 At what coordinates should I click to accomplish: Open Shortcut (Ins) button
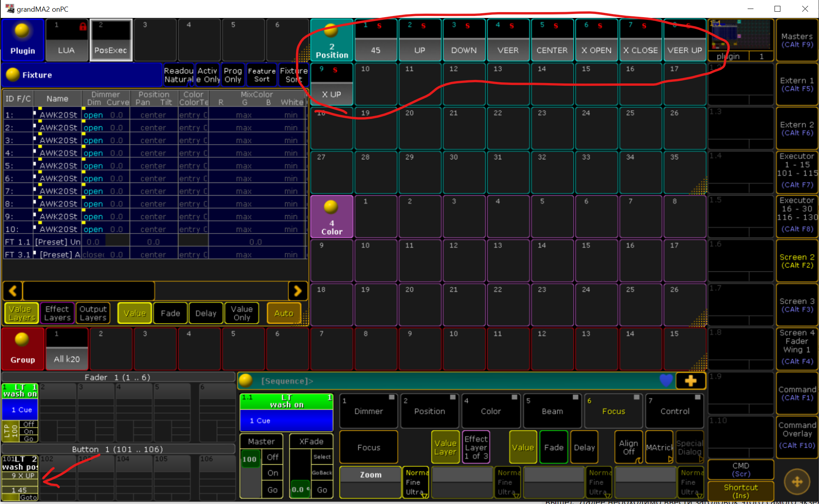point(740,491)
